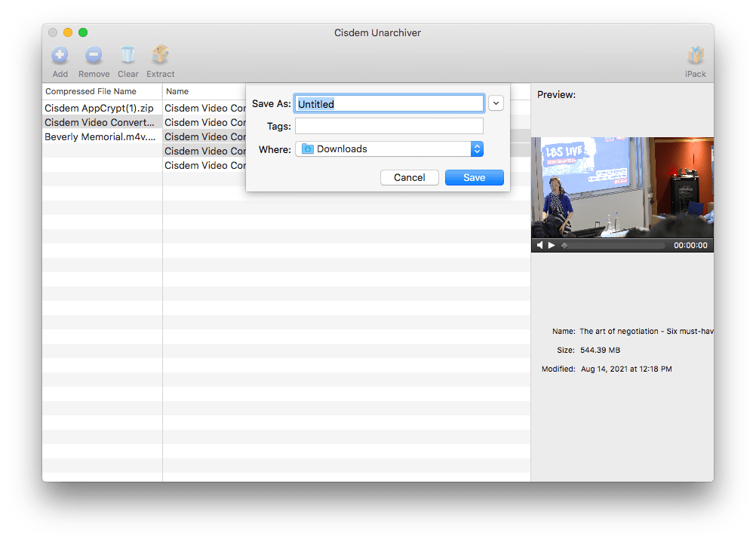
Task: Mute the preview video volume
Action: pos(539,245)
